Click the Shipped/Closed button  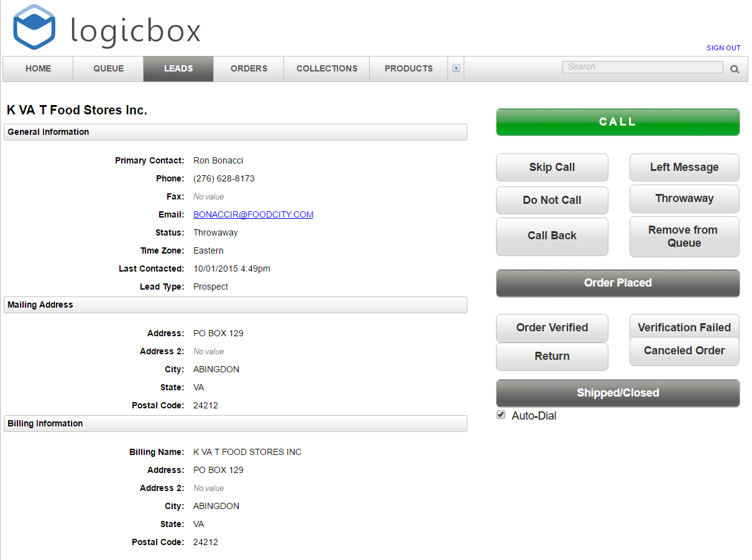point(618,393)
